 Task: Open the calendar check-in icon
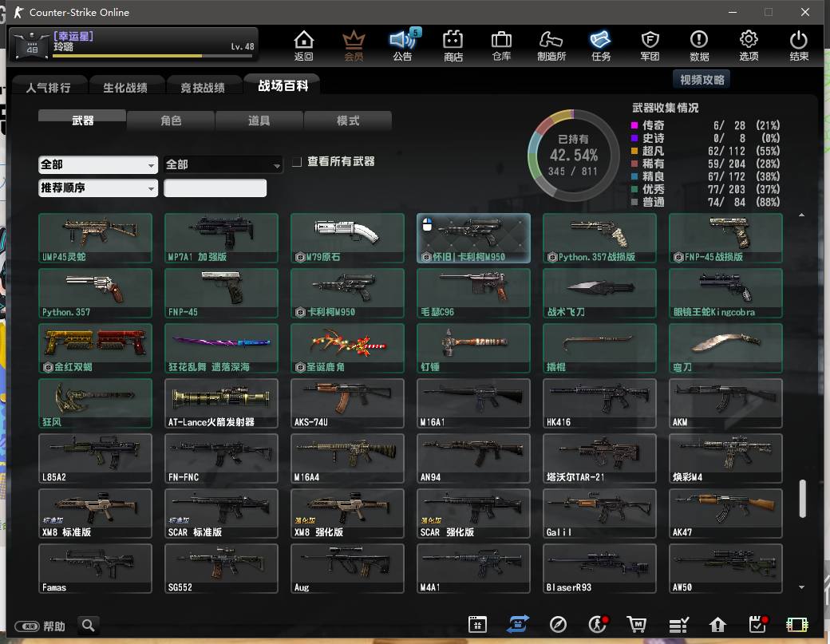click(x=758, y=624)
